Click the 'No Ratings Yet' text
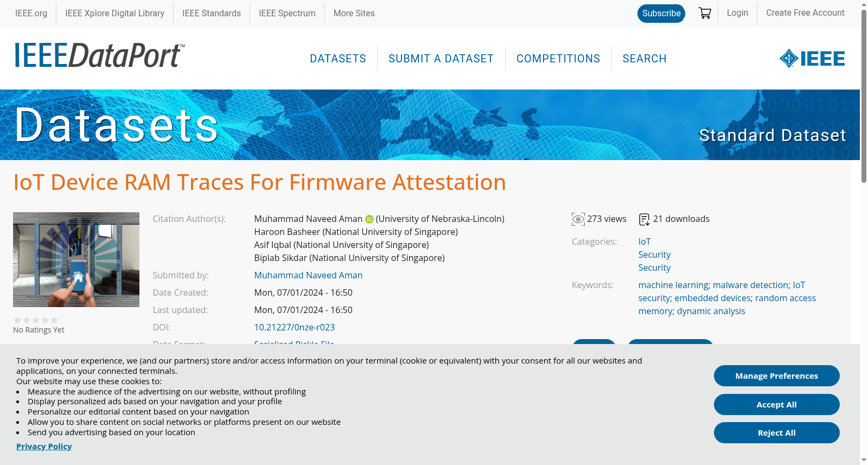 coord(39,330)
